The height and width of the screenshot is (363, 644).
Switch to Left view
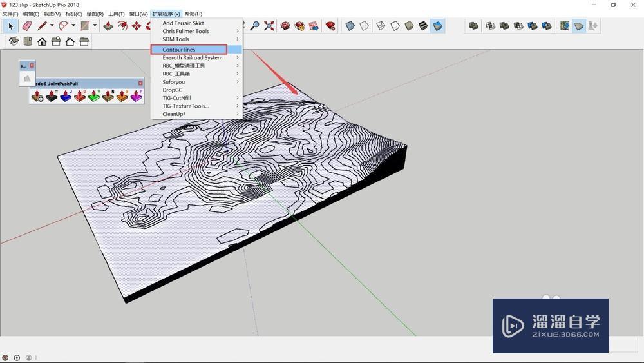click(84, 41)
